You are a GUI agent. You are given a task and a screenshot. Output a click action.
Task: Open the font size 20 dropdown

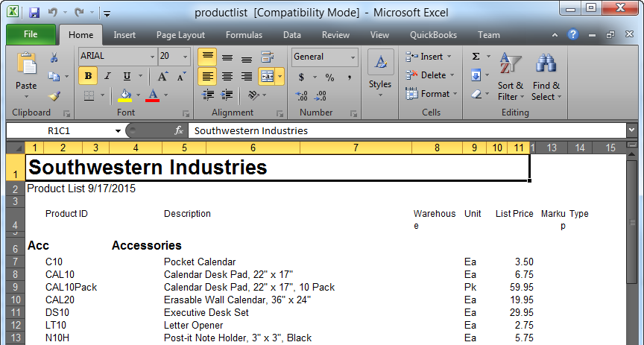(x=186, y=57)
